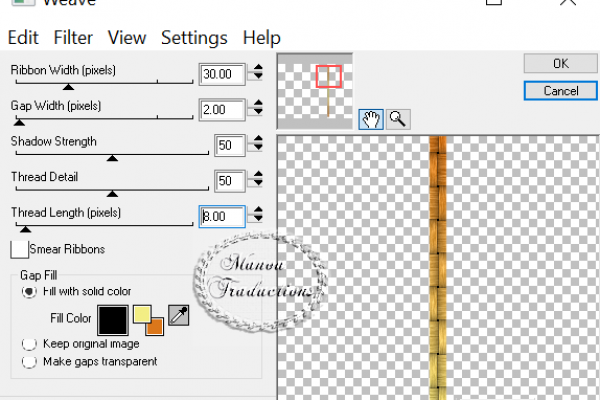This screenshot has width=600, height=400.
Task: Click the foreground/background color swap icon
Action: coord(148,320)
